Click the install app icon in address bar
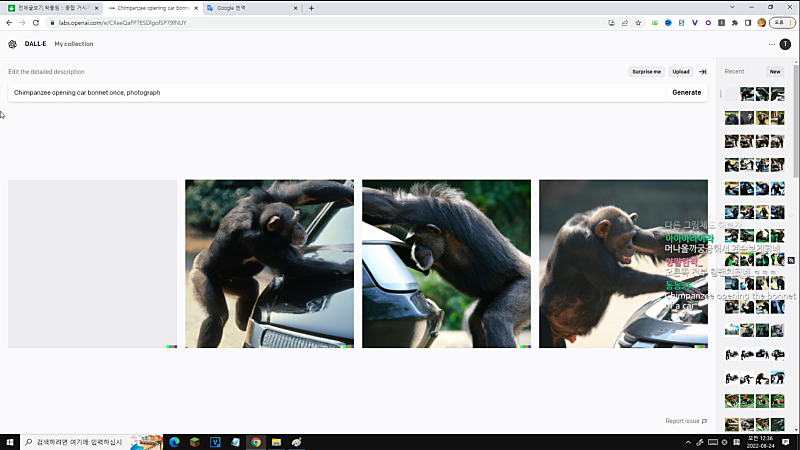 (x=611, y=23)
